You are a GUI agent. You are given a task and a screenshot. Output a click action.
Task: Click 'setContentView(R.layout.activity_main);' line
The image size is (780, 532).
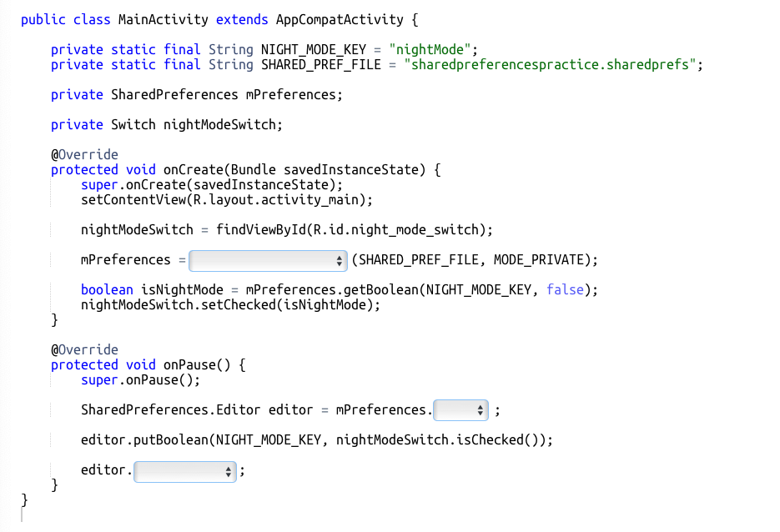(x=227, y=200)
